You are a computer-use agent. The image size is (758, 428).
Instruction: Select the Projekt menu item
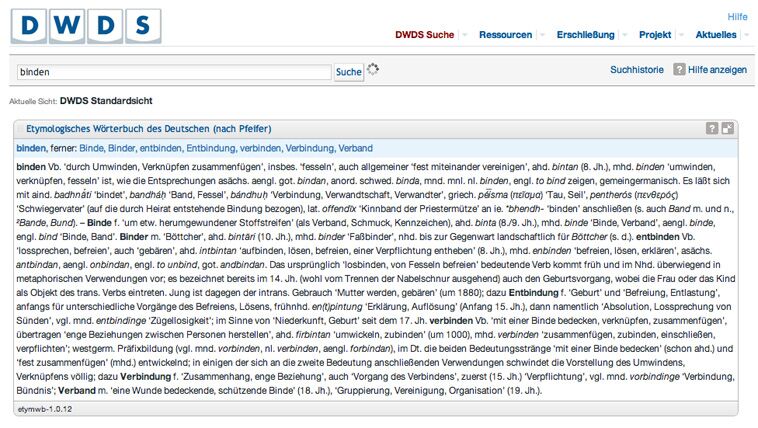654,35
